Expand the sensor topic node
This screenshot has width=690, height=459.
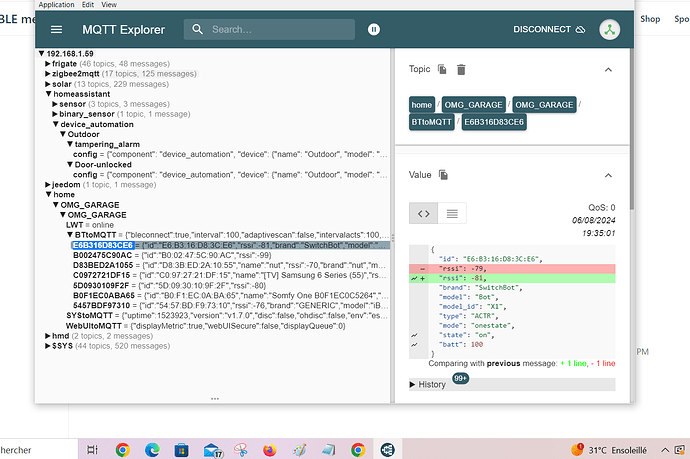pos(55,104)
